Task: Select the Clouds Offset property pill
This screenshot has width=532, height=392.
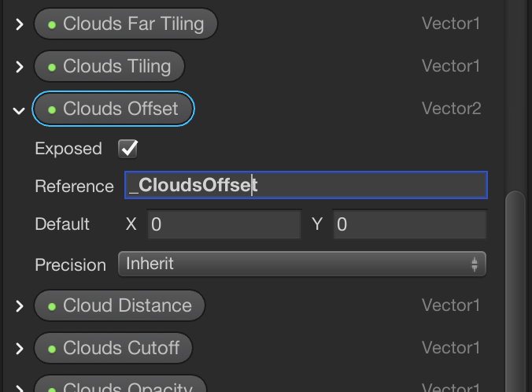Action: 113,109
